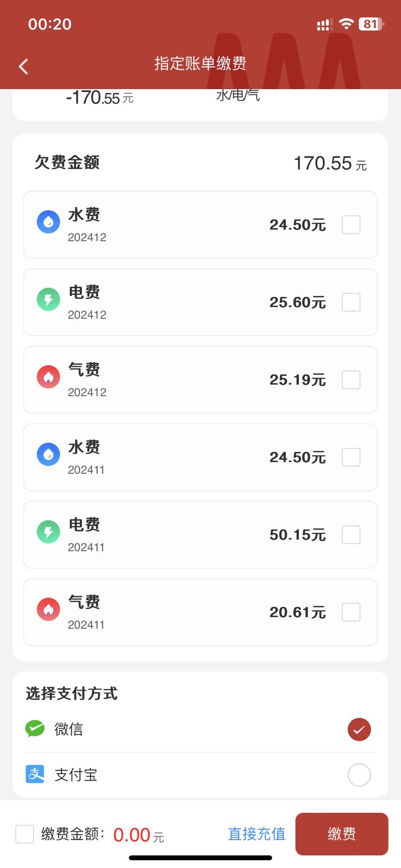Tap the water drop icon for 202412

click(48, 222)
